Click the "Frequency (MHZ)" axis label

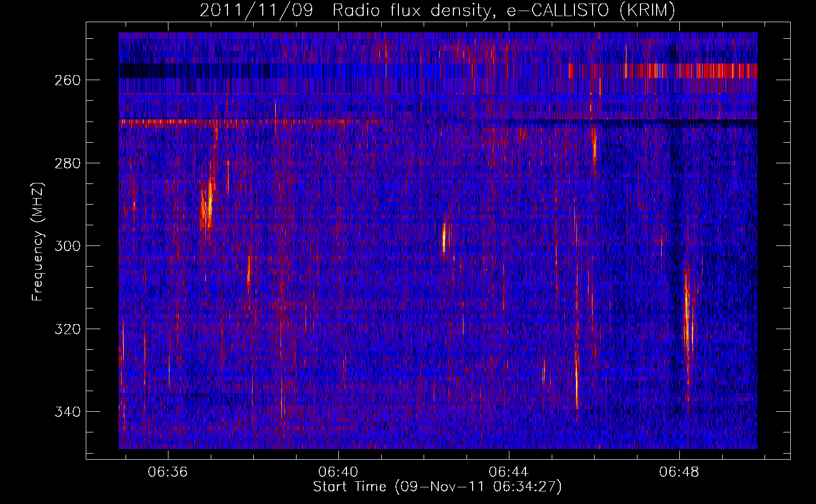pos(38,241)
